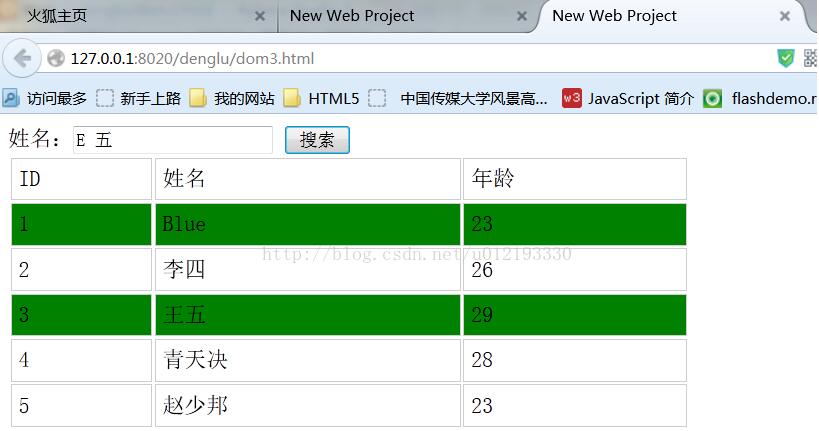Select the 赵少邦 name cell
819x431 pixels.
coord(308,406)
